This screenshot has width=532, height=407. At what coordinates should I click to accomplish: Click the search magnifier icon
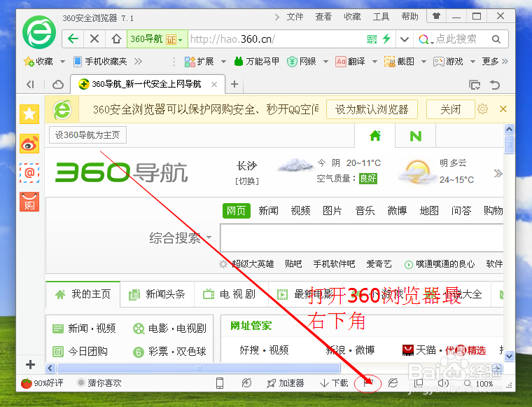(x=496, y=39)
